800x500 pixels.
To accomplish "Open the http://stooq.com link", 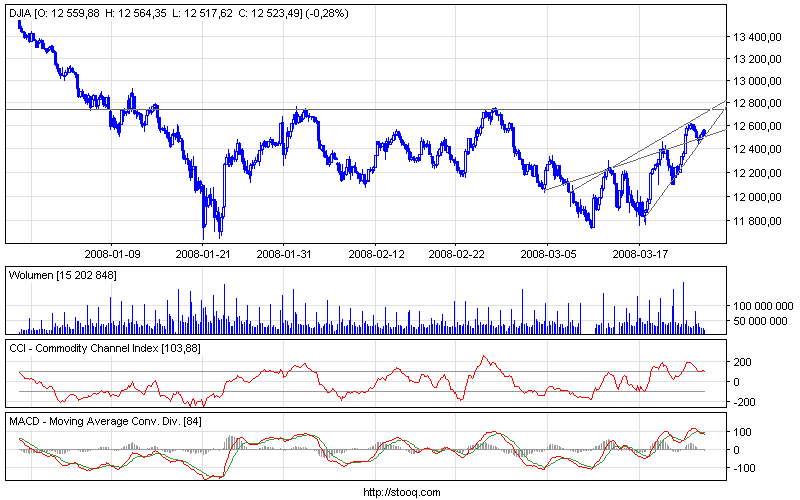I will pos(402,492).
